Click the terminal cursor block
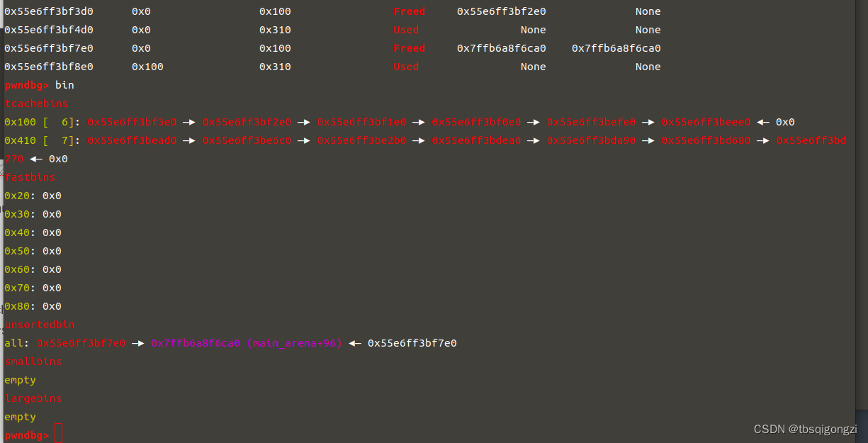This screenshot has width=868, height=443. [x=58, y=432]
